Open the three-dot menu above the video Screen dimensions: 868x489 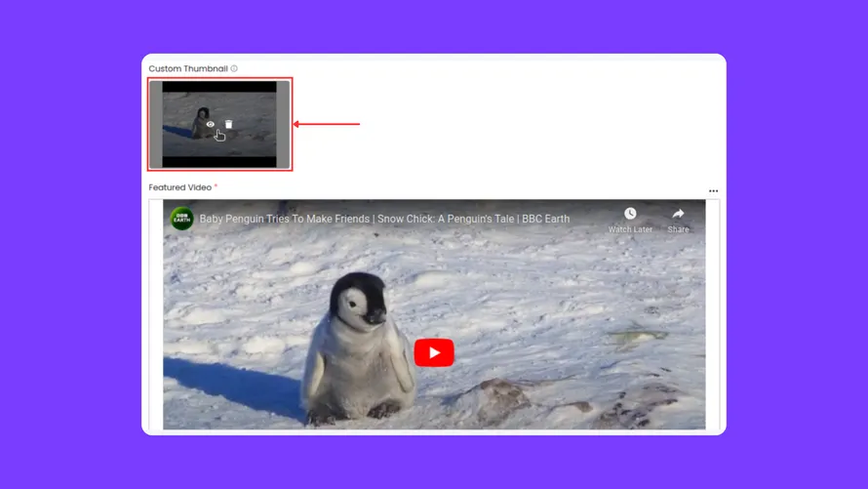[x=713, y=191]
